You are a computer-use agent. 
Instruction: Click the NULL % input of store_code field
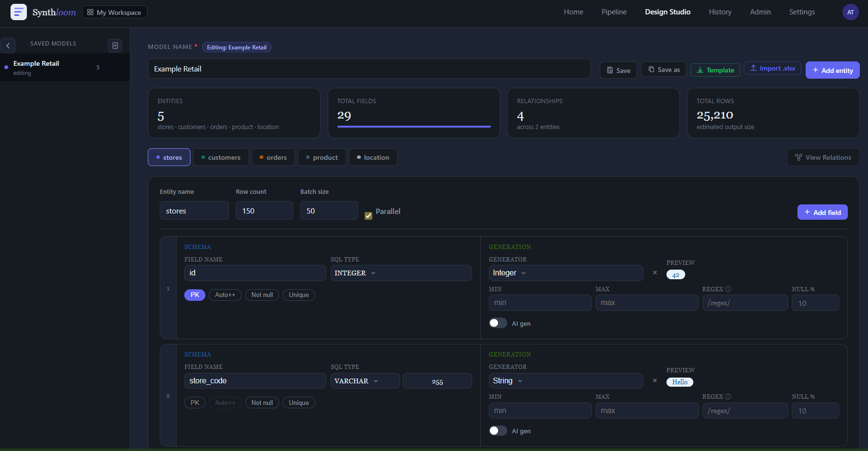pyautogui.click(x=815, y=411)
